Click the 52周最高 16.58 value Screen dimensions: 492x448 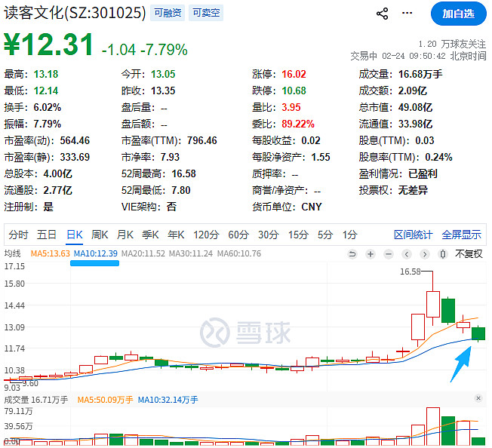(x=183, y=173)
